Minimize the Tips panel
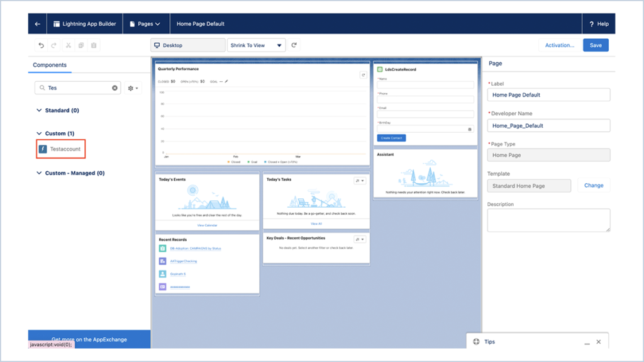The image size is (644, 362). click(587, 342)
